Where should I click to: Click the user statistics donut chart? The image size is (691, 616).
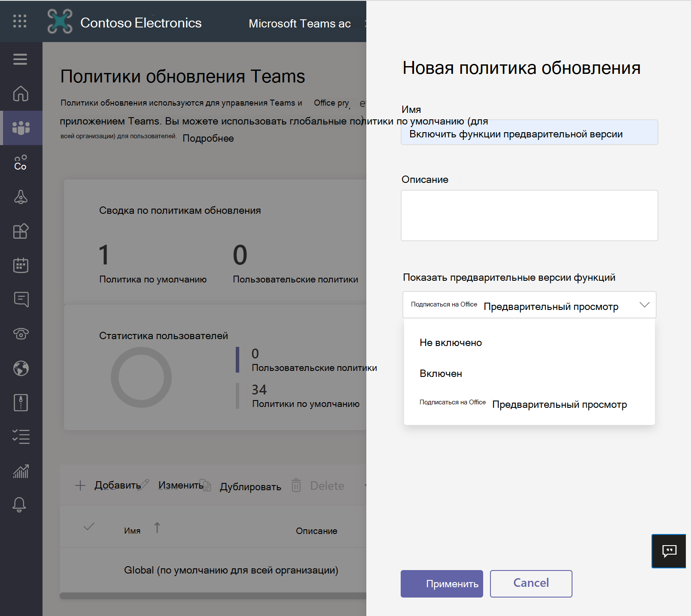pyautogui.click(x=141, y=377)
